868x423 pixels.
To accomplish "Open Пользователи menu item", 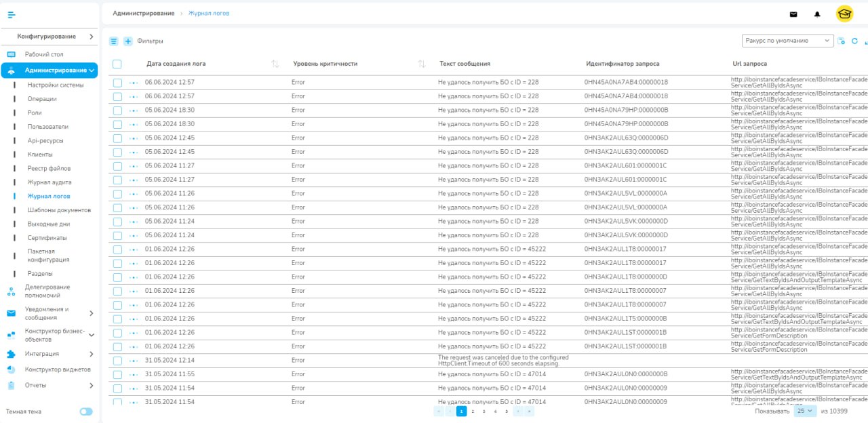I will click(x=47, y=127).
